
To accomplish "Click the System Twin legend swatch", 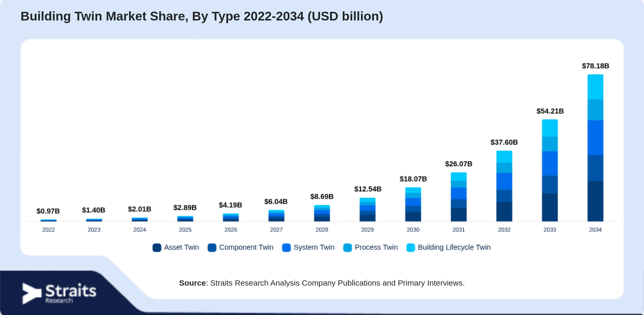I will (286, 248).
